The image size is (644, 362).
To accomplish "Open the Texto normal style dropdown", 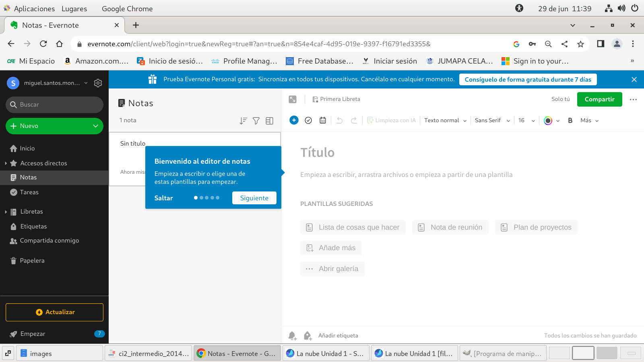I will (x=445, y=120).
